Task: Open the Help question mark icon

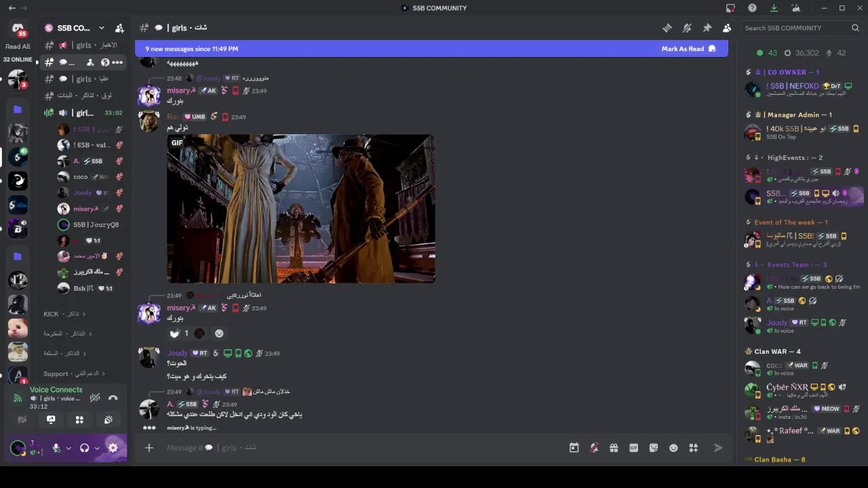Action: 752,8
